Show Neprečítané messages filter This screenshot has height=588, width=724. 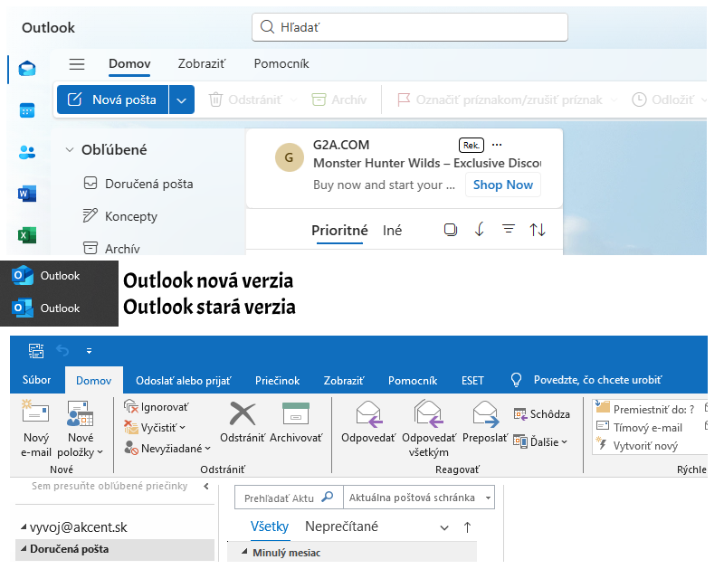tap(342, 526)
